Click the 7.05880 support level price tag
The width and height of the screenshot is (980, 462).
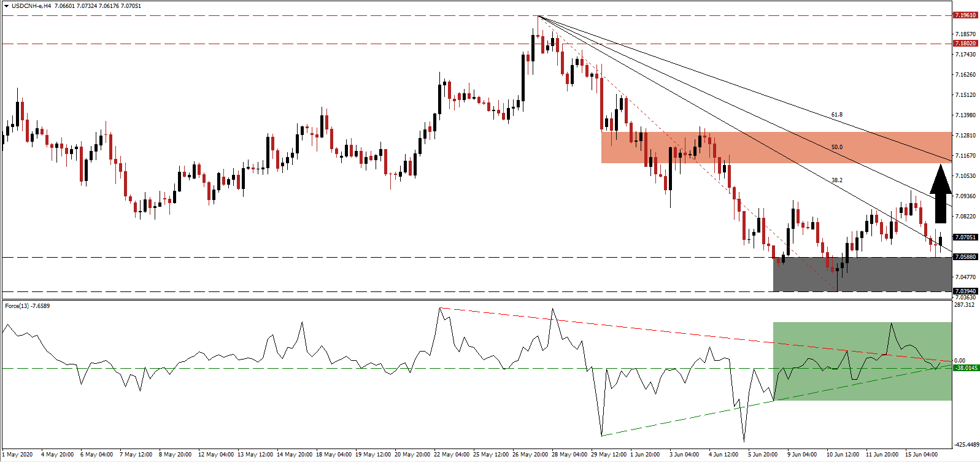(x=965, y=257)
